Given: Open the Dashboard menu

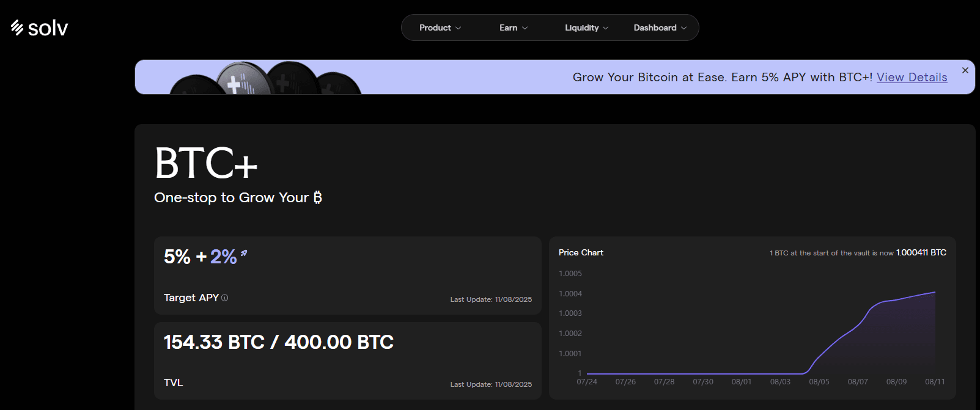Looking at the screenshot, I should click(x=660, y=27).
